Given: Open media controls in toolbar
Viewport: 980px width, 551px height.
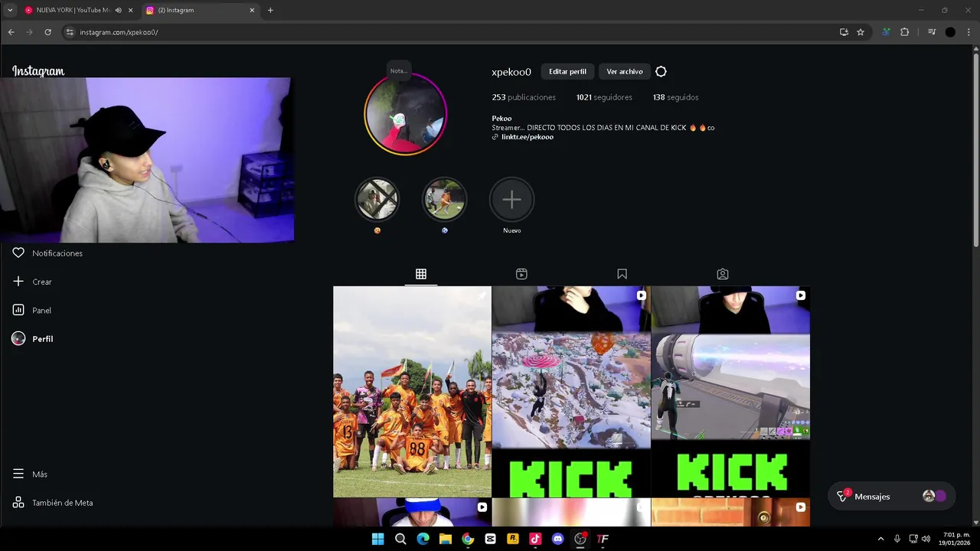Looking at the screenshot, I should click(x=932, y=32).
